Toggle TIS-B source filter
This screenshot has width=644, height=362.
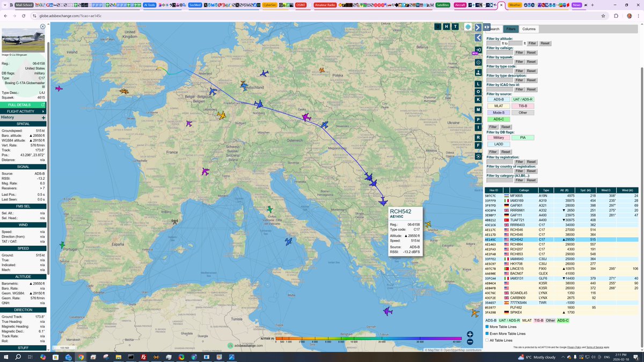coord(523,106)
